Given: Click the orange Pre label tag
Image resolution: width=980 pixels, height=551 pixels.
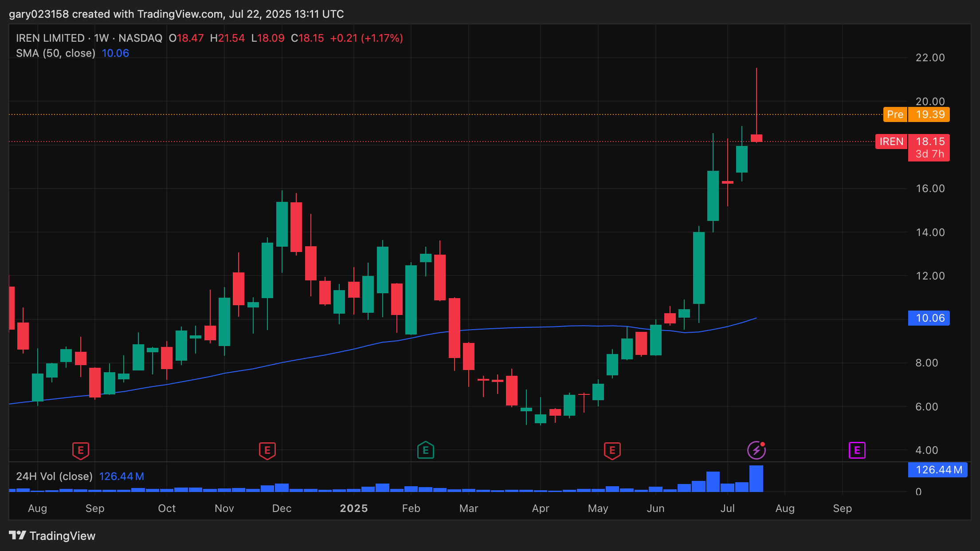Looking at the screenshot, I should pyautogui.click(x=895, y=114).
